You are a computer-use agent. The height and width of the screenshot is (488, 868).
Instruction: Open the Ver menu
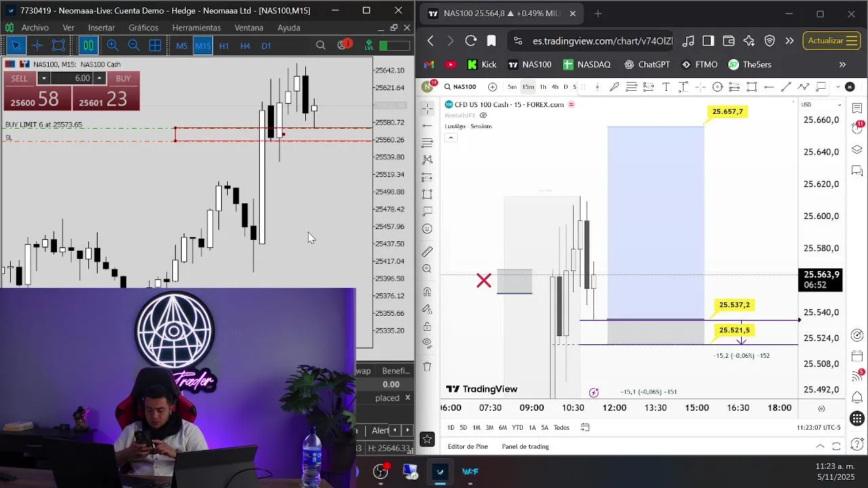tap(68, 28)
